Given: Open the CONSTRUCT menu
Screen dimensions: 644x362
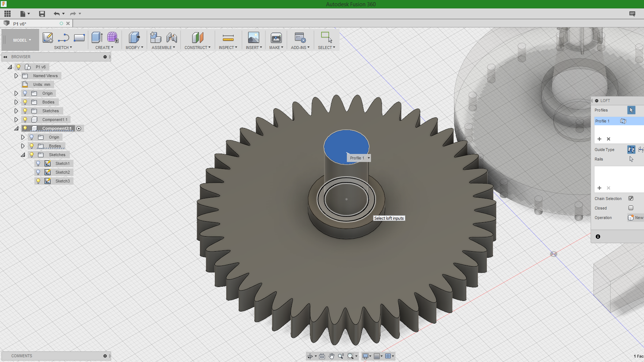Looking at the screenshot, I should click(x=197, y=48).
